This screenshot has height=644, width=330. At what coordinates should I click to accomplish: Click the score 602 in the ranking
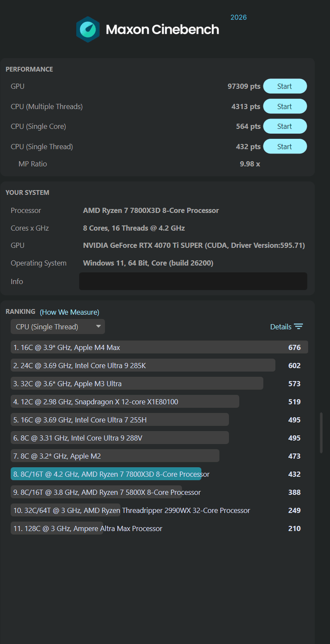[x=294, y=365]
